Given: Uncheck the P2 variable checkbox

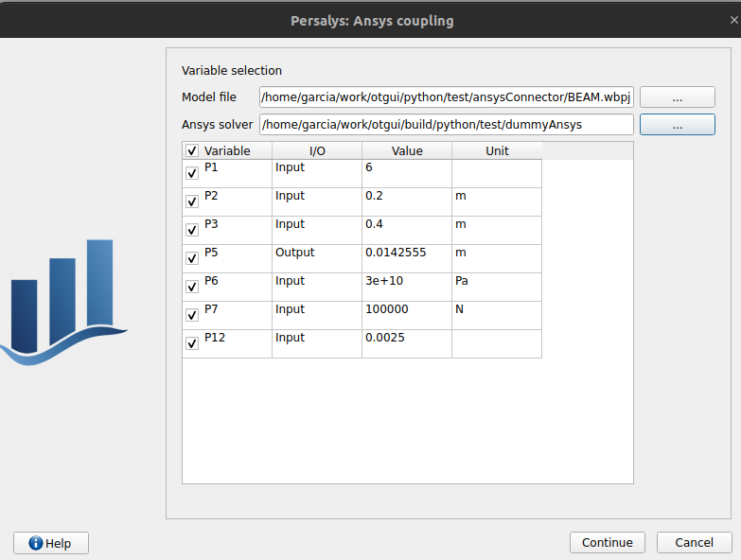Looking at the screenshot, I should pyautogui.click(x=192, y=201).
